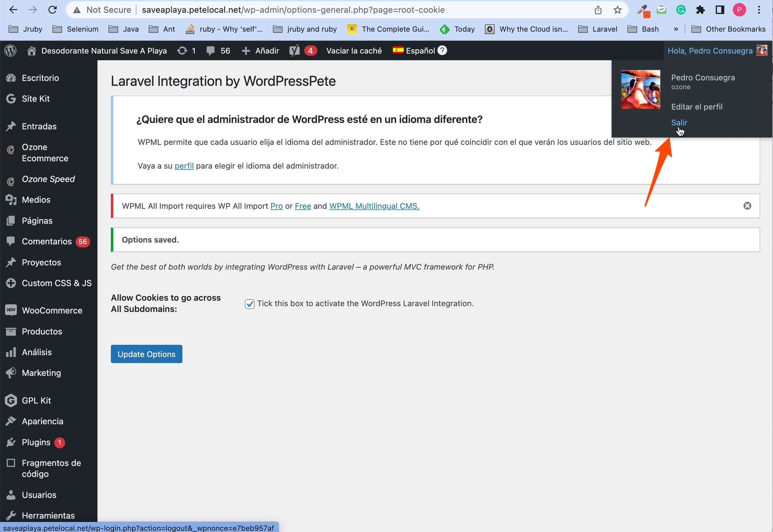Viewport: 773px width, 532px height.
Task: Reload the page with the refresh icon
Action: [52, 10]
